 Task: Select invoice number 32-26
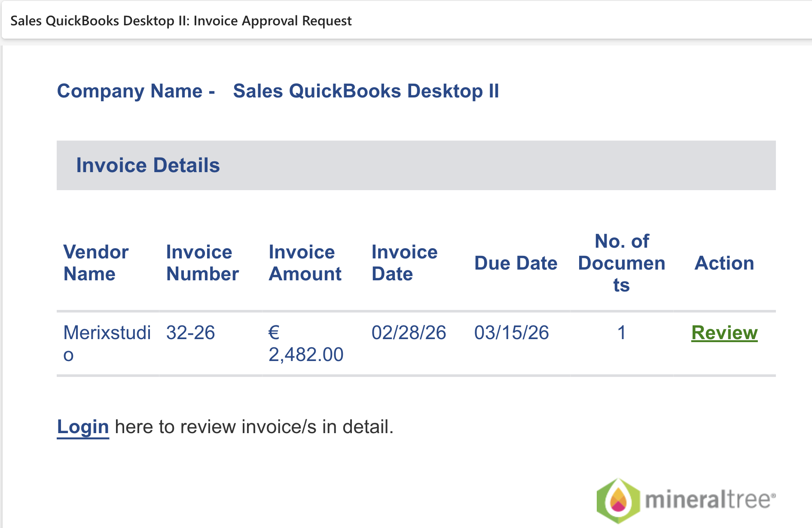[190, 333]
